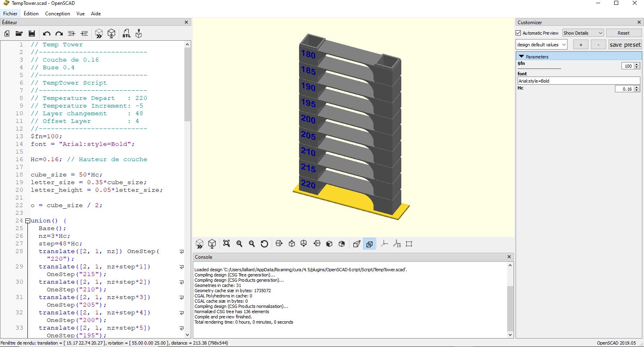Image resolution: width=644 pixels, height=347 pixels.
Task: Click the Reset button in Customizer
Action: 623,33
